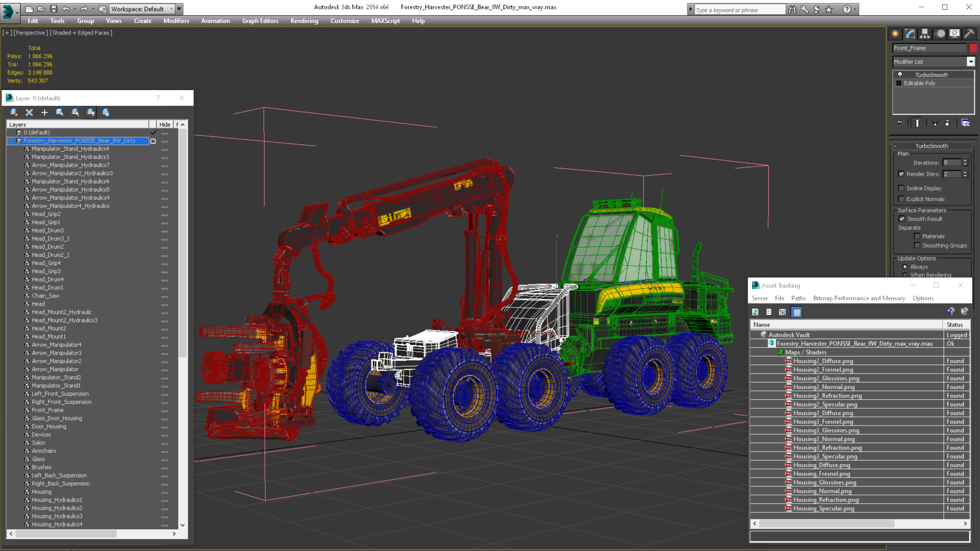Open Bitmap Performance and Memory menu
The image size is (980, 551).
click(859, 298)
